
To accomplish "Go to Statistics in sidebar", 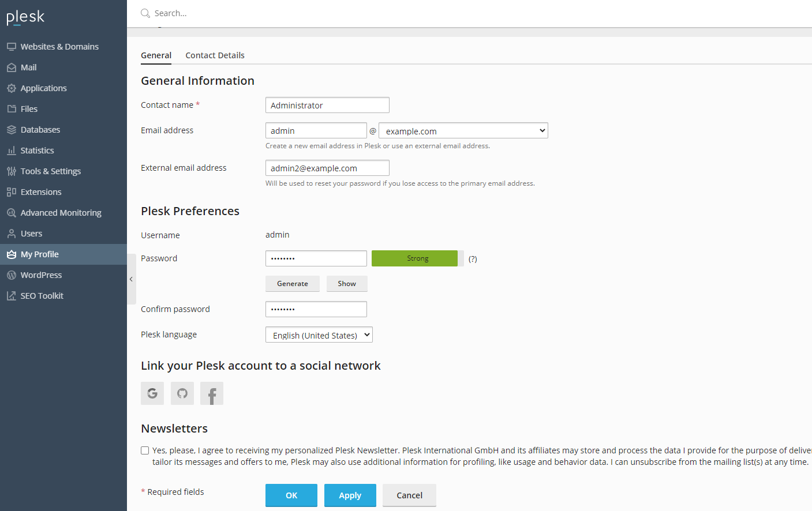I will [37, 151].
